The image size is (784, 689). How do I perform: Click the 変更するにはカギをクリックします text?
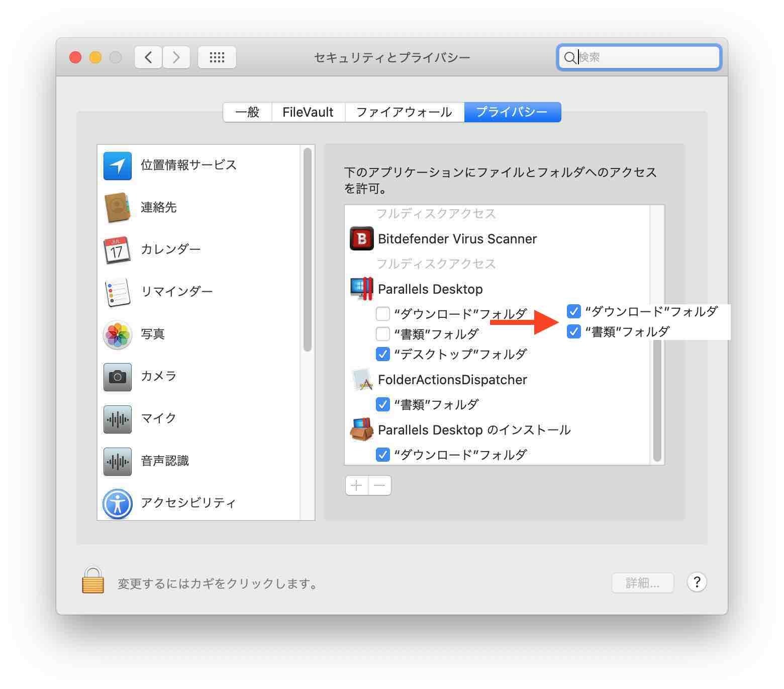[x=218, y=583]
